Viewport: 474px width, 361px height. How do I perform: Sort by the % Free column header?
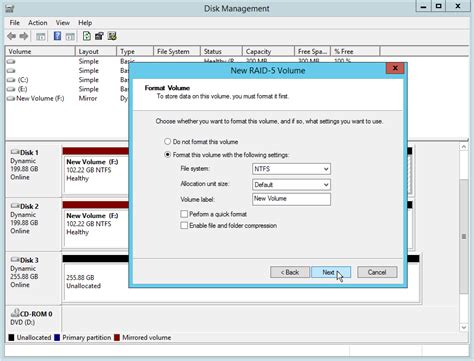(x=355, y=51)
